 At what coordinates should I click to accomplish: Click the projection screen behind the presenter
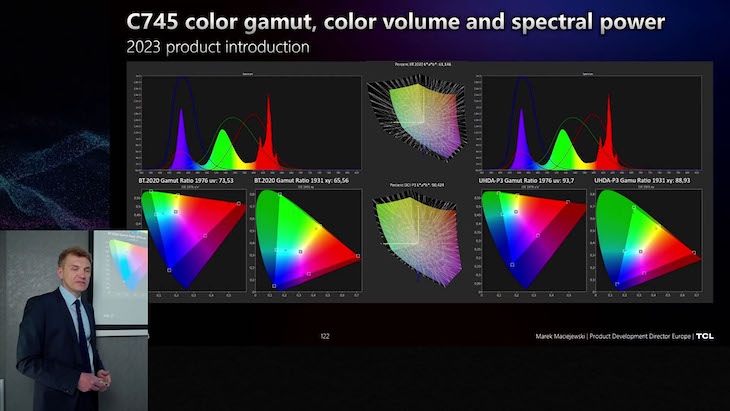[121, 278]
